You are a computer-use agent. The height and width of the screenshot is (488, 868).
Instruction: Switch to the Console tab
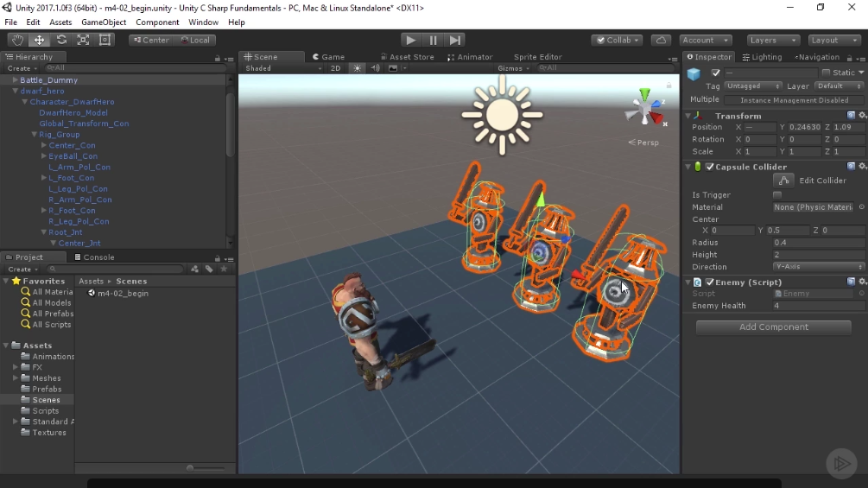coord(95,257)
